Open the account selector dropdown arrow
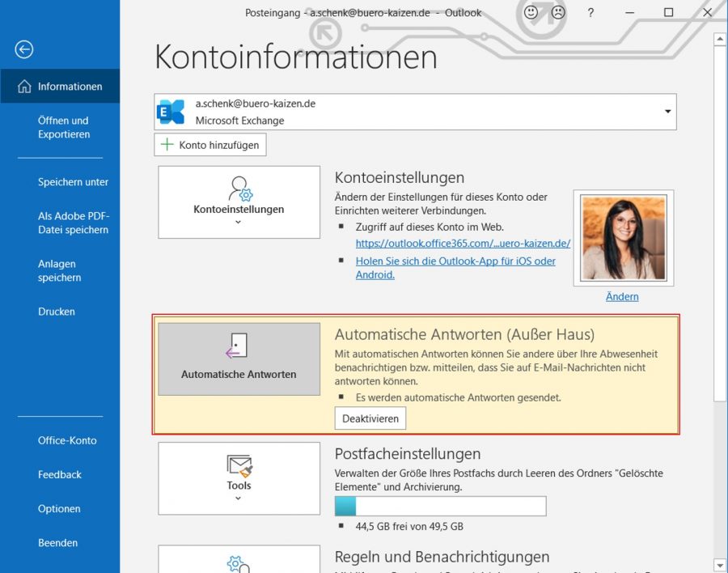728x573 pixels. [x=667, y=112]
